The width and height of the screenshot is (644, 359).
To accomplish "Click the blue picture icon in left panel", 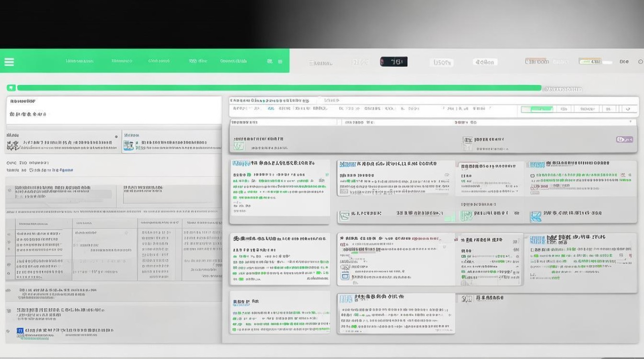I will 128,146.
